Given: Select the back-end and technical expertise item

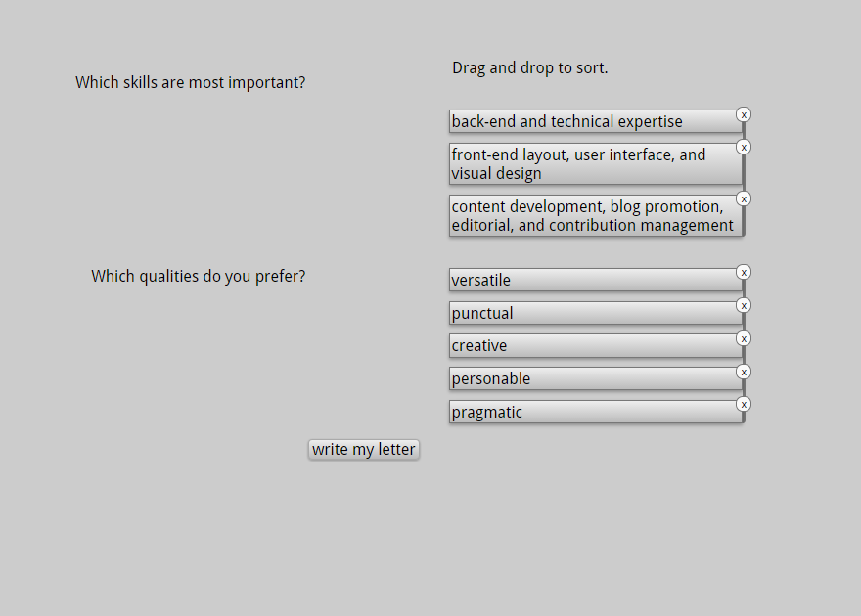Looking at the screenshot, I should [596, 122].
